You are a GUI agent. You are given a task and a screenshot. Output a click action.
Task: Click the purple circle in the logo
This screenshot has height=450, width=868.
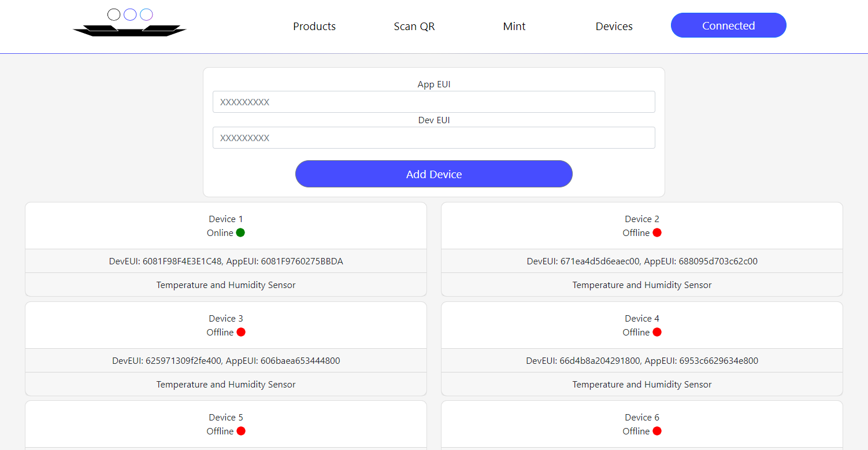[x=146, y=14]
